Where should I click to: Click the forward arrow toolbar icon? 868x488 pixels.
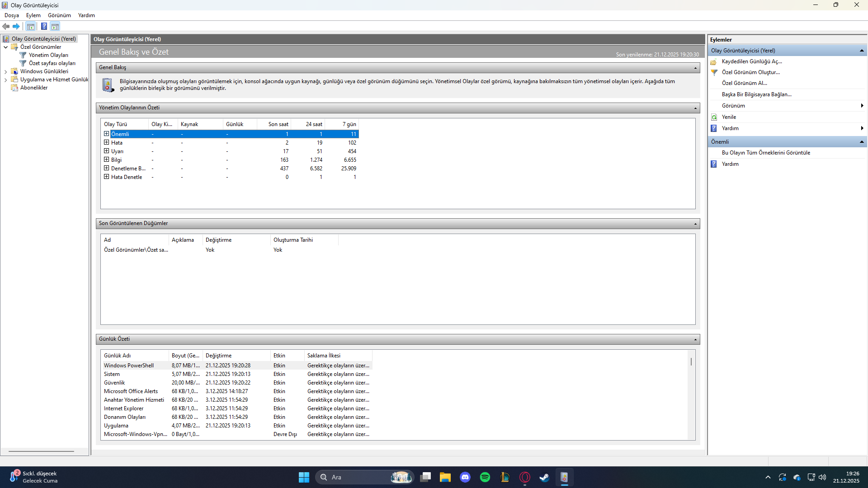(16, 26)
